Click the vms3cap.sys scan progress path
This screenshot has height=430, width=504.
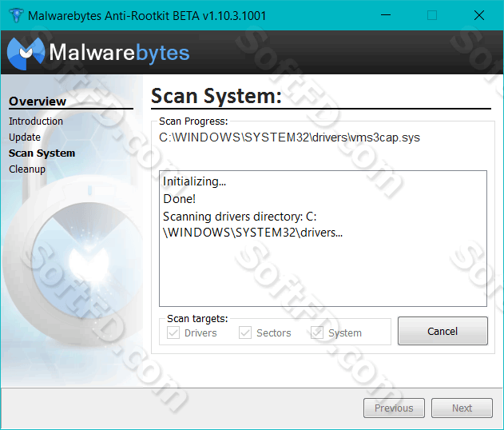click(289, 137)
